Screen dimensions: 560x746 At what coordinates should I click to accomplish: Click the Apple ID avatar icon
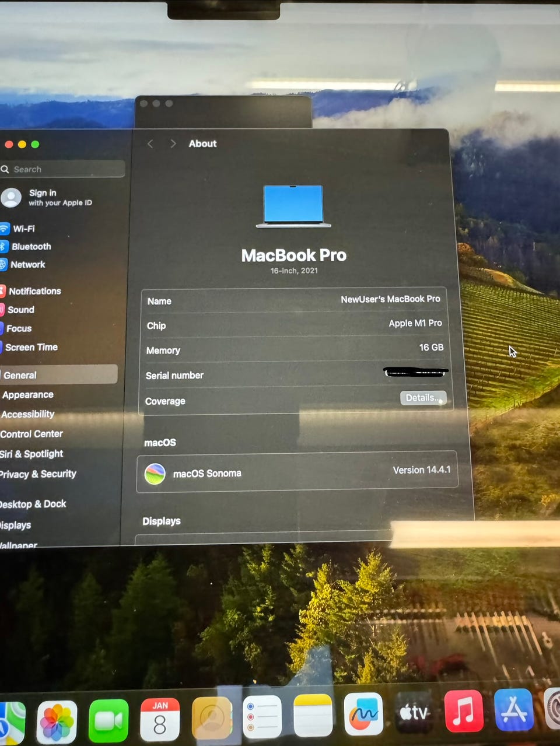(x=11, y=198)
